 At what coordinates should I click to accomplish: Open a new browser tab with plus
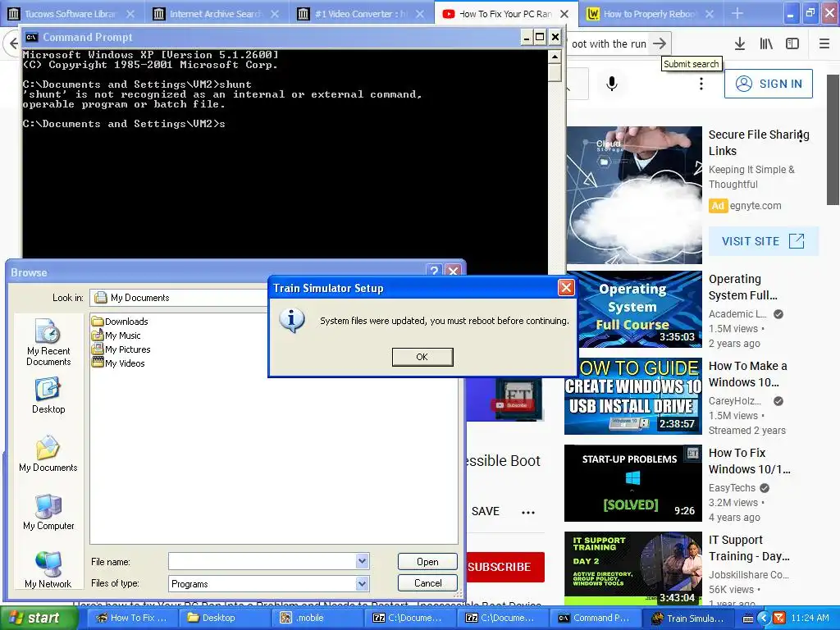point(737,13)
